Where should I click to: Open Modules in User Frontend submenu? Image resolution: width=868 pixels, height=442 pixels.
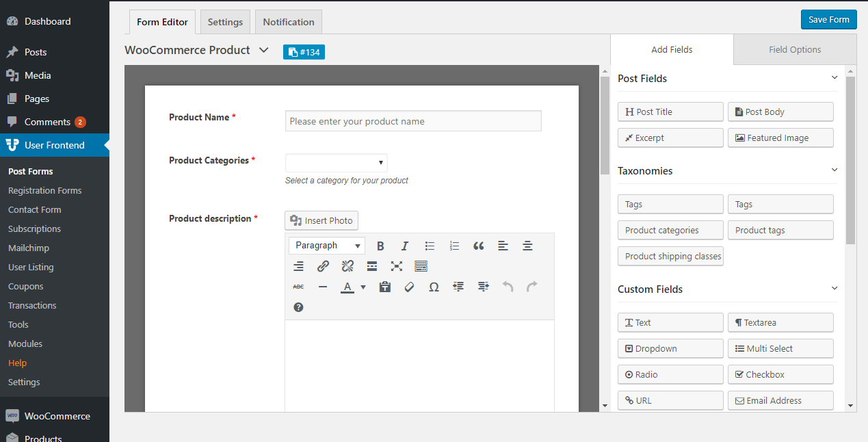pos(25,343)
